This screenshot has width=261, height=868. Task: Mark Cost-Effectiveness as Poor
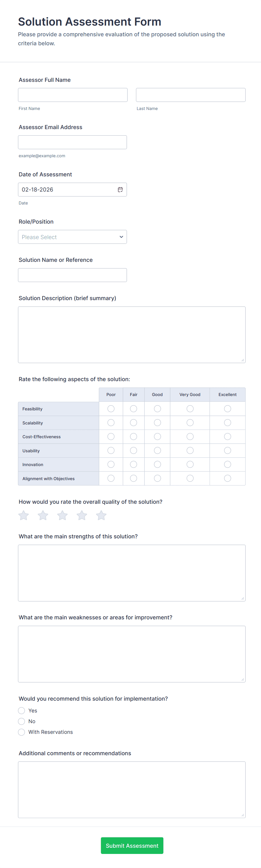111,437
